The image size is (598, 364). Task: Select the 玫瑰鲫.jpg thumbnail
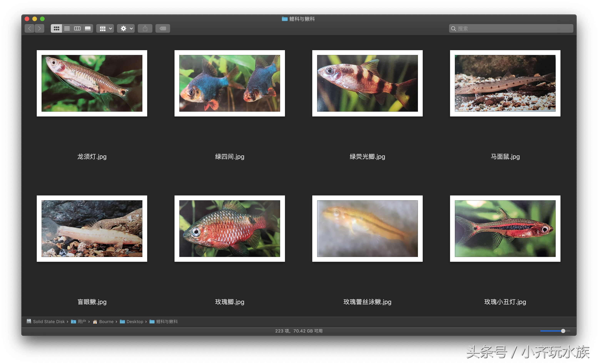click(x=230, y=229)
